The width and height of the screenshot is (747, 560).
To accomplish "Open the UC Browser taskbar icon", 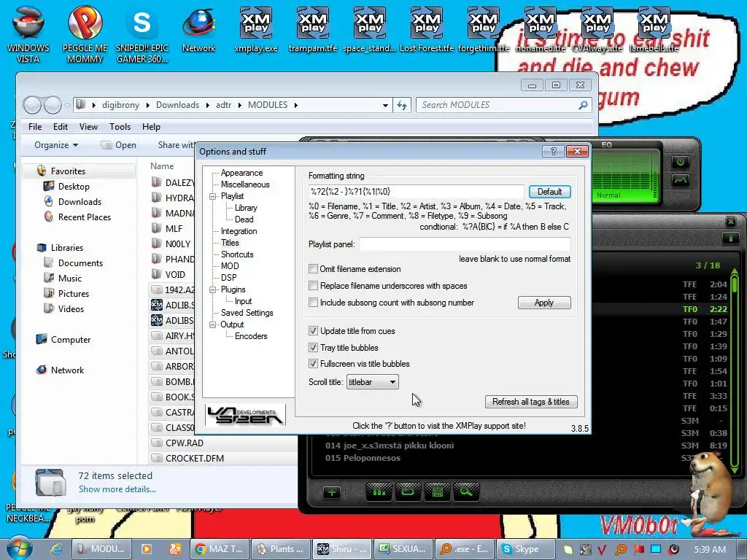I will click(175, 549).
